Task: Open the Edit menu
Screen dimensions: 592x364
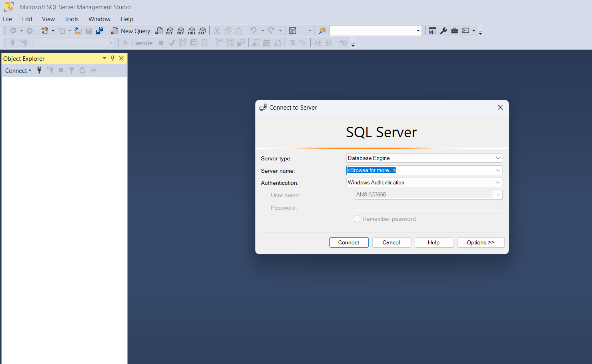Action: click(x=27, y=19)
